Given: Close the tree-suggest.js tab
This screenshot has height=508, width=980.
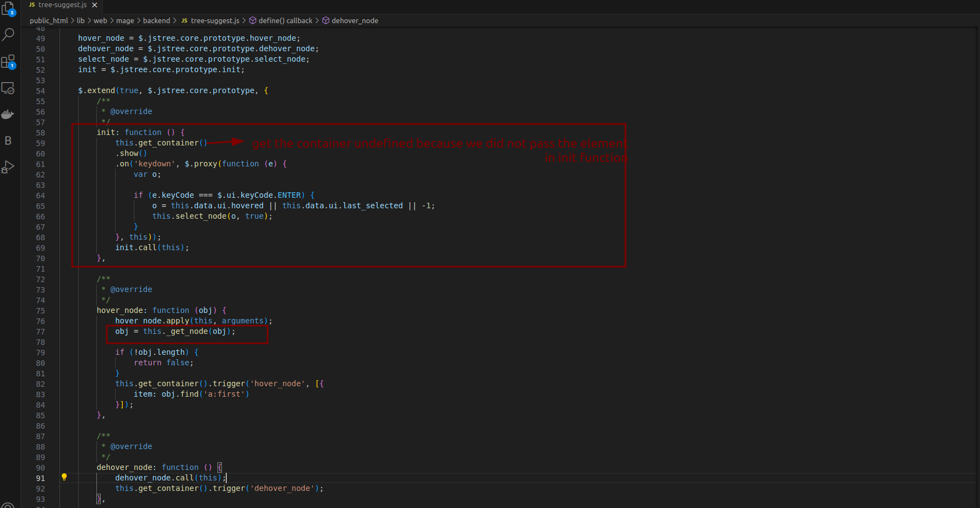Looking at the screenshot, I should coord(94,5).
